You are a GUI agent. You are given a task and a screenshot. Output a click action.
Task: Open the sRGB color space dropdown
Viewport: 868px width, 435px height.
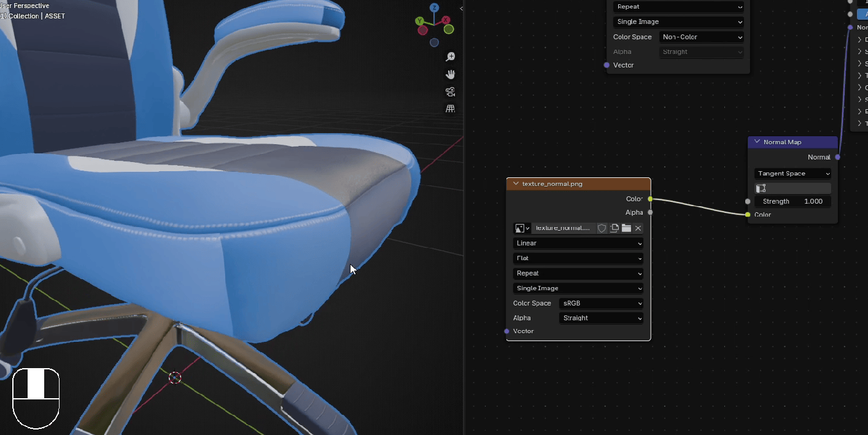coord(602,303)
